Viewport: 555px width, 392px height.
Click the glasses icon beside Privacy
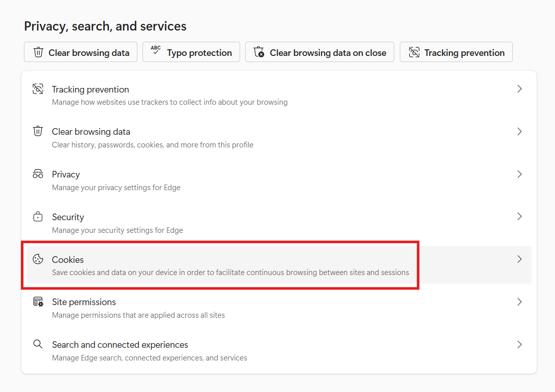38,174
